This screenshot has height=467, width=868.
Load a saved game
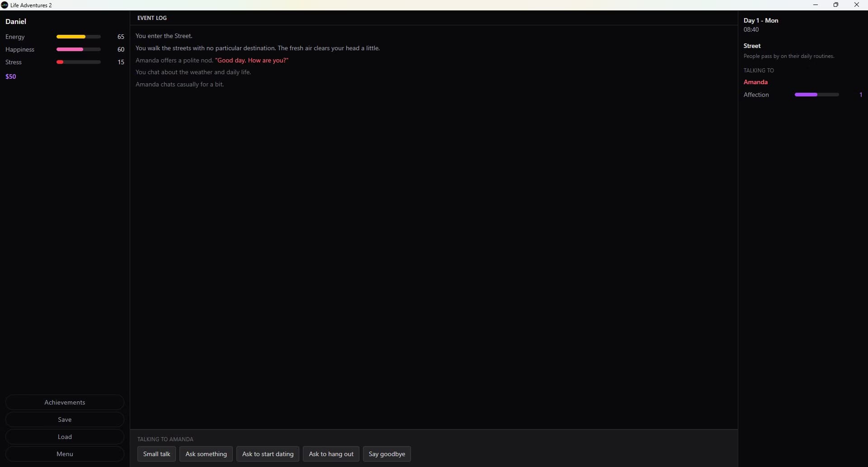(x=65, y=437)
